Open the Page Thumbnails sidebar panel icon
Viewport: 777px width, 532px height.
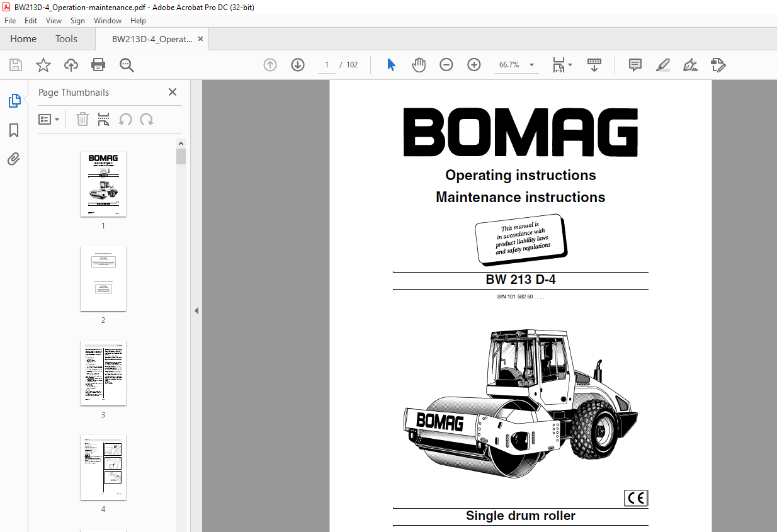click(14, 101)
